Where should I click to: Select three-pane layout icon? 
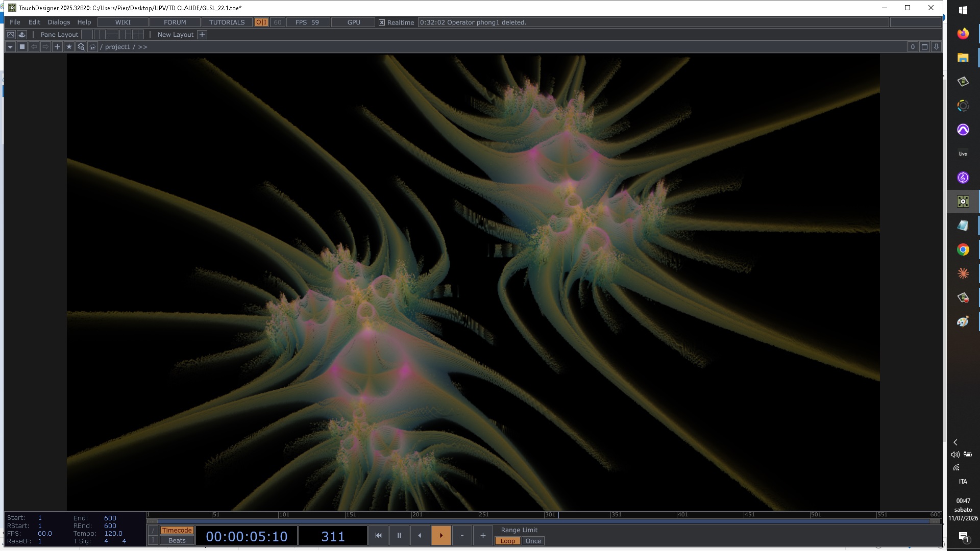point(125,35)
